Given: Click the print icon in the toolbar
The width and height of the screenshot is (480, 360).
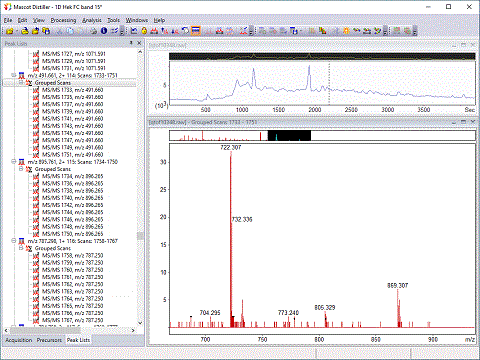Looking at the screenshot, I should (94, 31).
